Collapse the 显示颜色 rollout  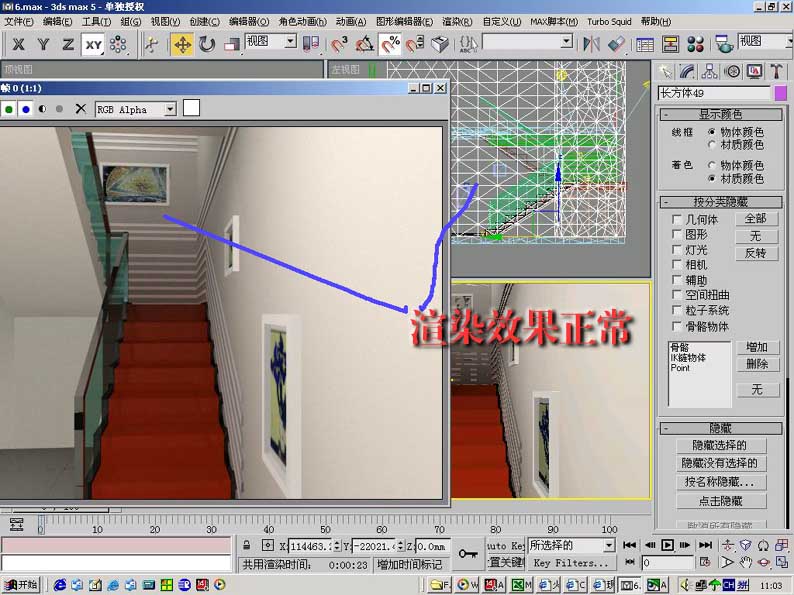pos(721,114)
